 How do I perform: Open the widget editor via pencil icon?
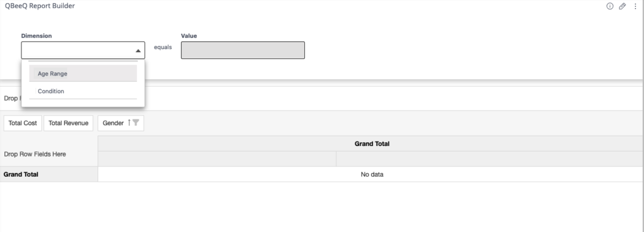coord(623,6)
